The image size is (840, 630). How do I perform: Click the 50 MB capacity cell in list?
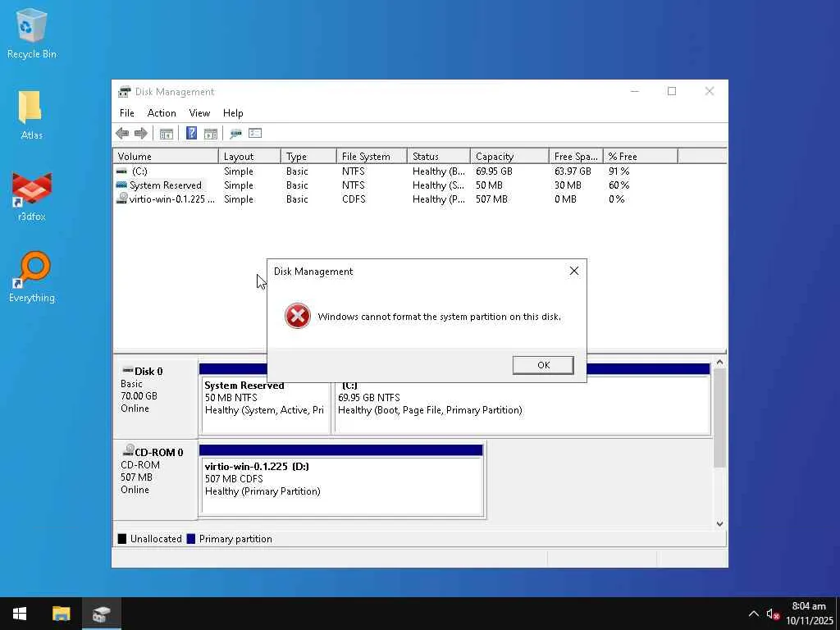coord(489,185)
